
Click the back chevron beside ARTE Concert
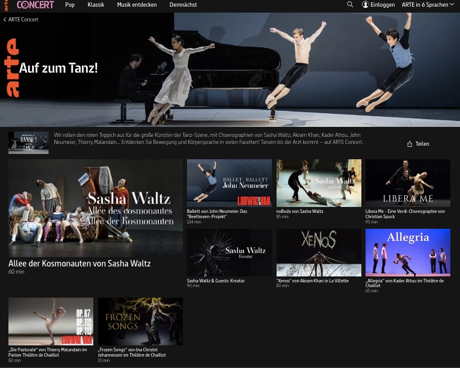pos(5,20)
